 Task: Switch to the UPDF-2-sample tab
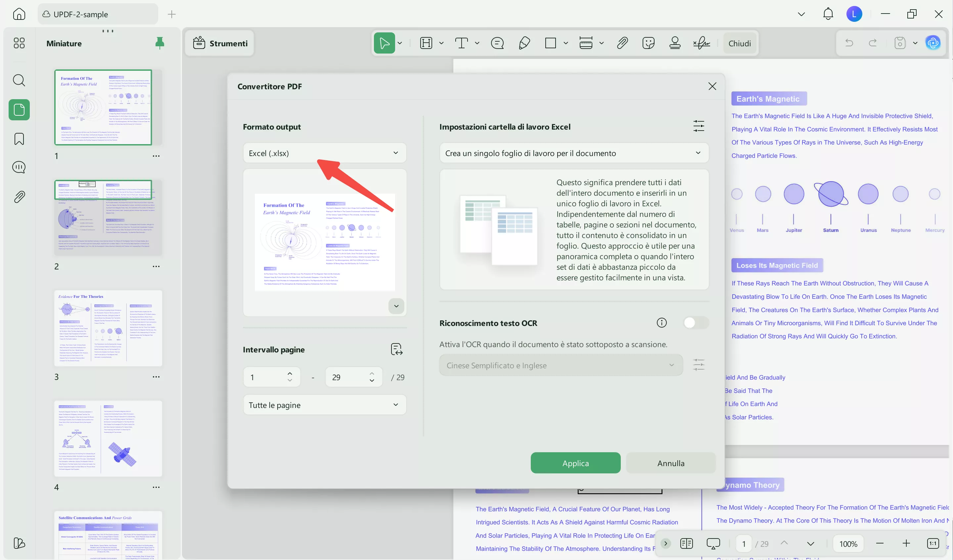click(x=98, y=14)
